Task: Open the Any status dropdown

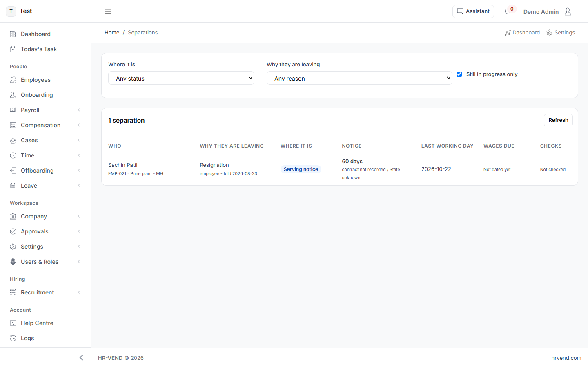Action: (181, 78)
